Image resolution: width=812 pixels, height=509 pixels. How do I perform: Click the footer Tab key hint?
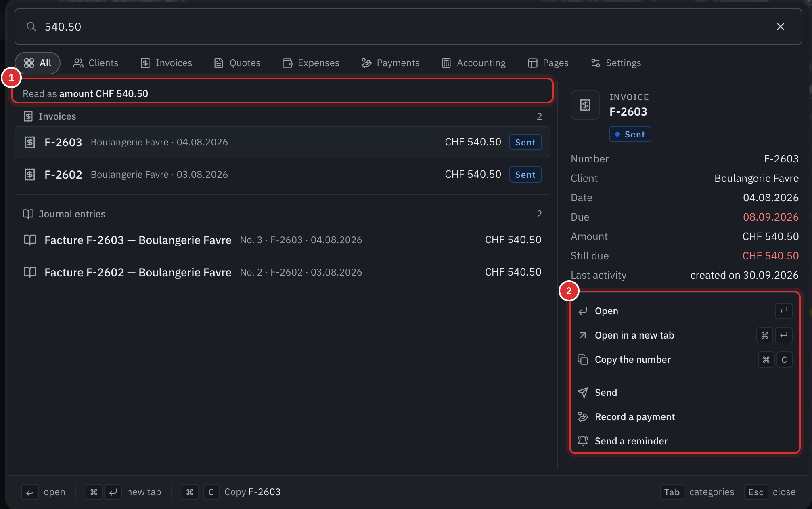point(672,492)
